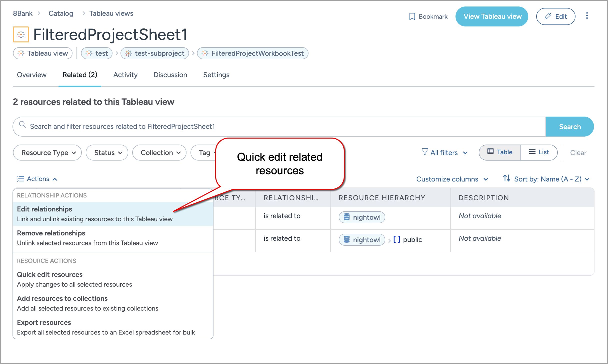The image size is (608, 364).
Task: Switch to Table view
Action: (x=500, y=152)
